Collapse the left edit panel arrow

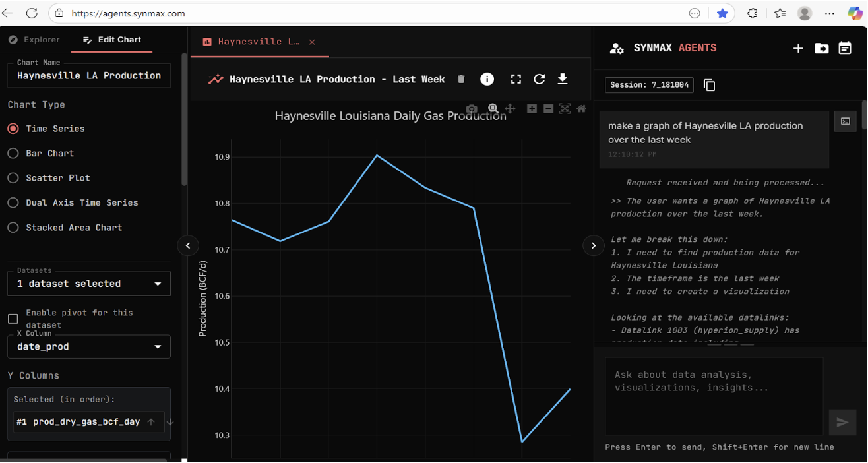coord(188,245)
